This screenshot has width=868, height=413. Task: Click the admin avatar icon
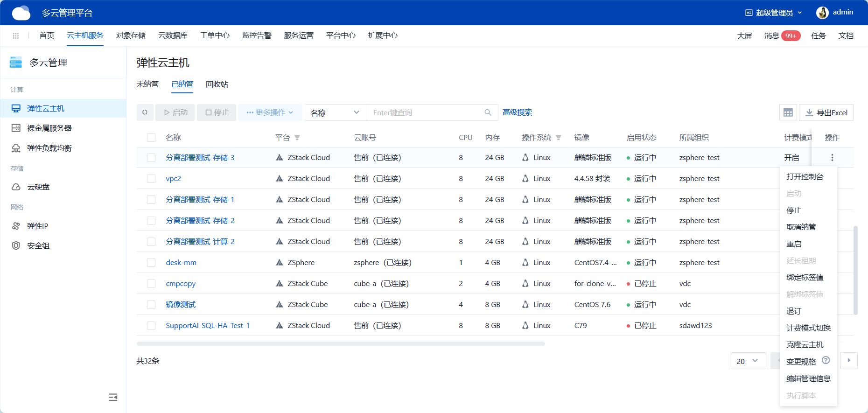pyautogui.click(x=822, y=13)
